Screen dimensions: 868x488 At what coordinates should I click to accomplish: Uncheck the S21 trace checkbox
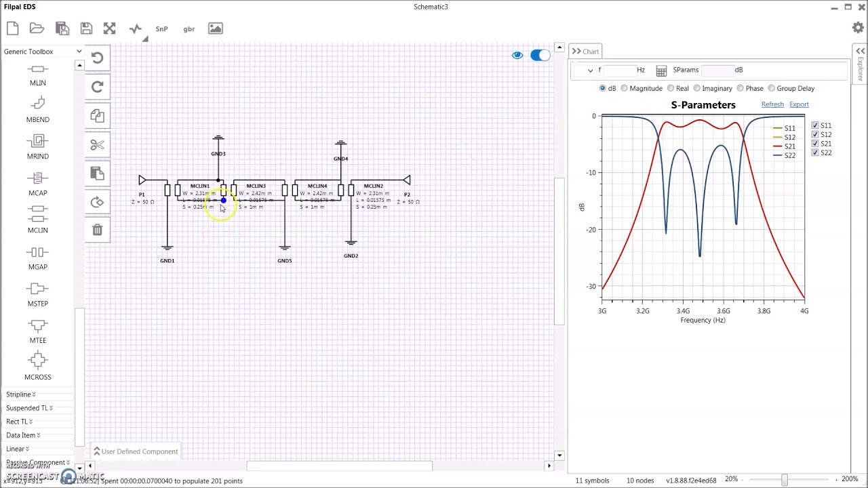coord(815,144)
